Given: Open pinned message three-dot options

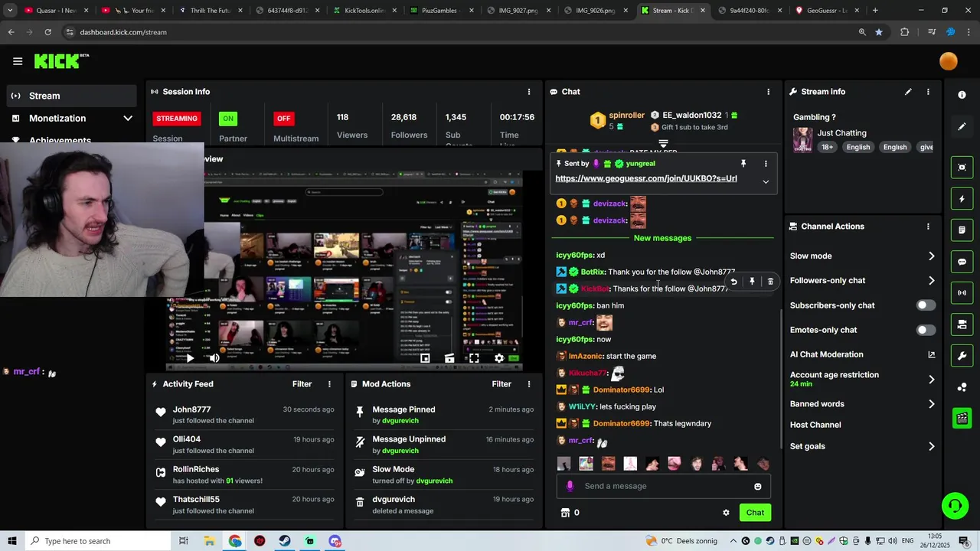Looking at the screenshot, I should pos(765,164).
